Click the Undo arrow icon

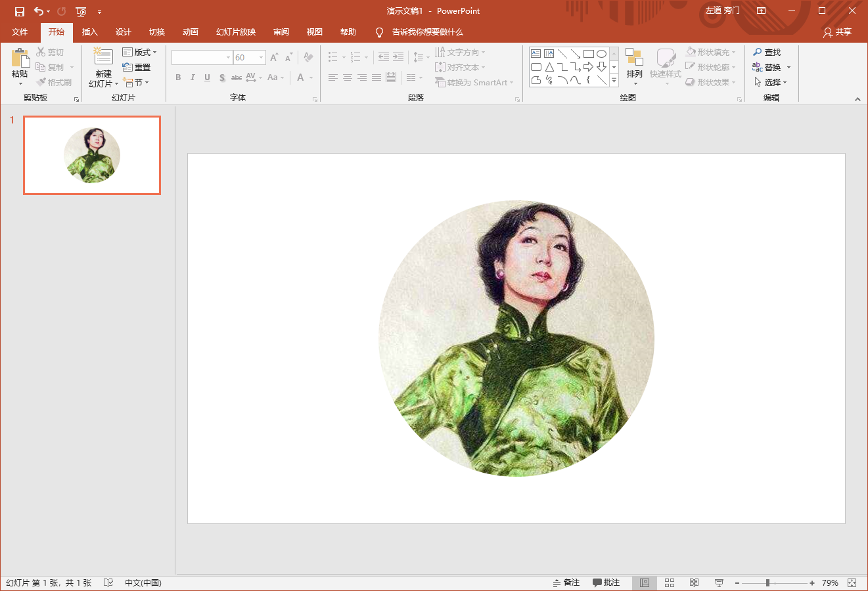pyautogui.click(x=39, y=11)
